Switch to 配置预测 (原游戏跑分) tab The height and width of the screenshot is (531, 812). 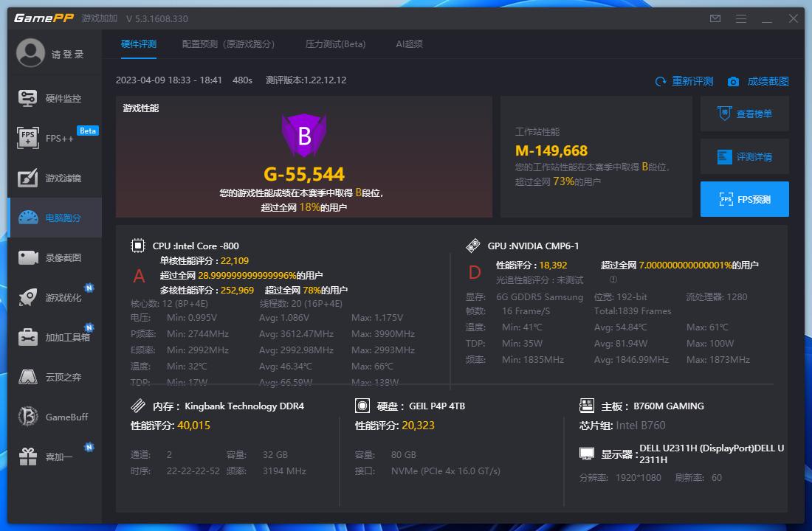(x=228, y=44)
